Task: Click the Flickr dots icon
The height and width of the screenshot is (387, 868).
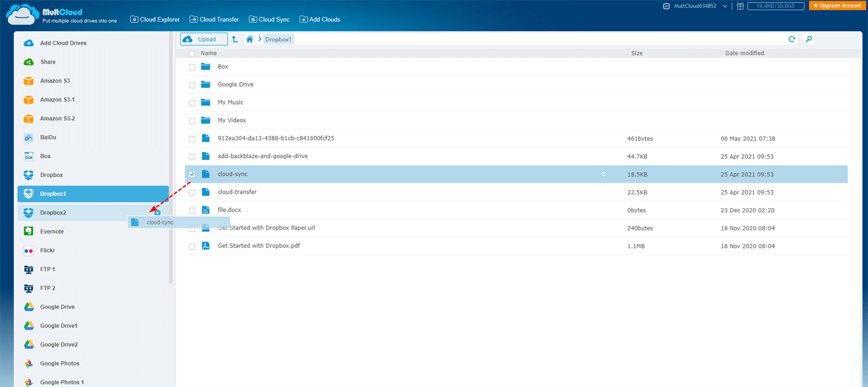Action: tap(29, 251)
